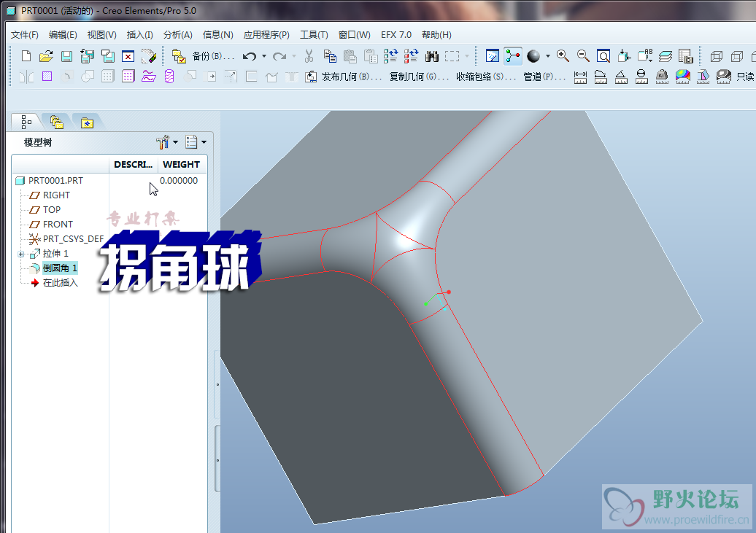Expand the 拉伸 1 feature node
756x533 pixels.
(x=20, y=254)
